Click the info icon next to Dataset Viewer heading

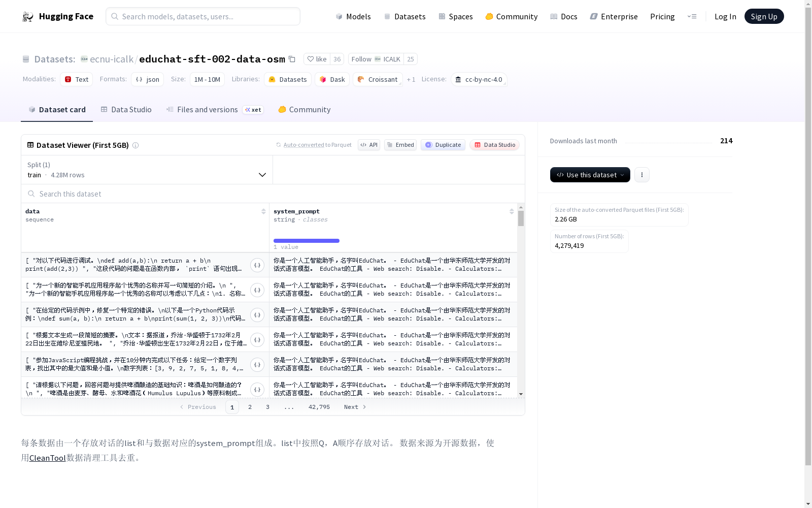[x=136, y=146]
